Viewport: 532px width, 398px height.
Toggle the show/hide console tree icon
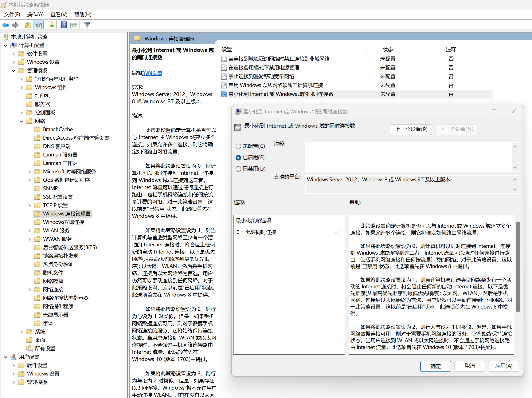38,25
